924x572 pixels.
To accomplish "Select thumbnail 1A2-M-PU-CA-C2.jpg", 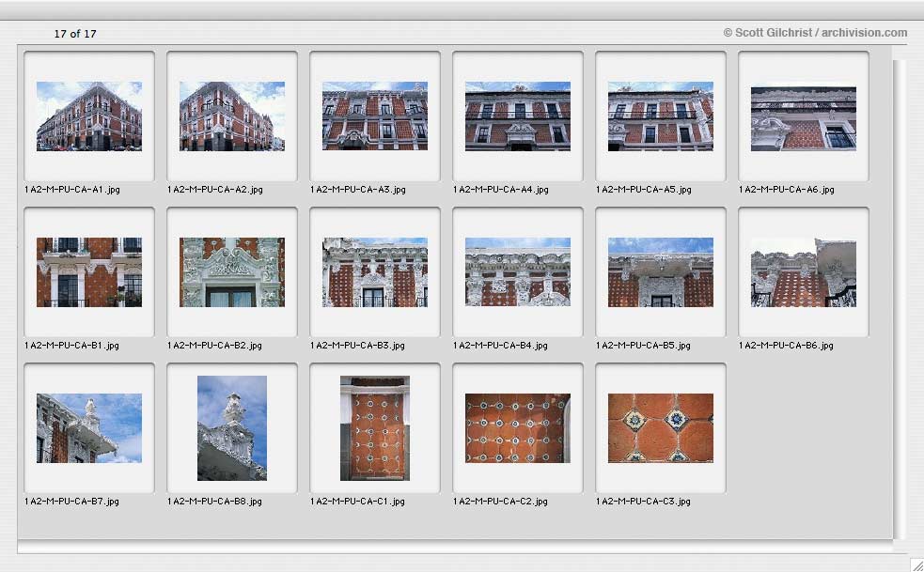I will pos(518,428).
